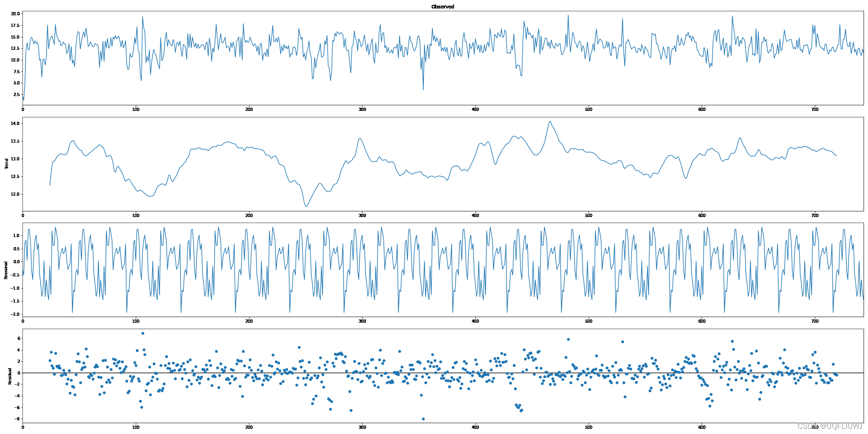Screen dimensions: 868x434
Task: Click the 20.0 tick on Observed y-axis
Action: (15, 14)
